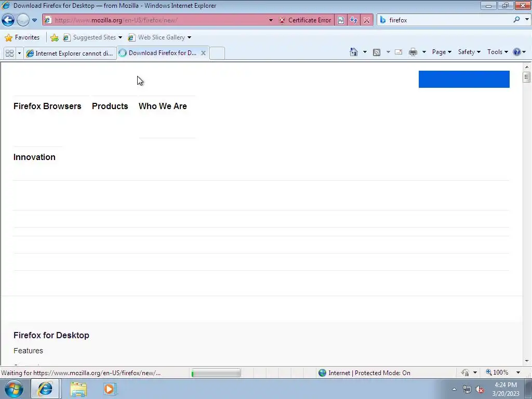The height and width of the screenshot is (399, 532).
Task: Open the Innovation navigation item
Action: point(34,157)
